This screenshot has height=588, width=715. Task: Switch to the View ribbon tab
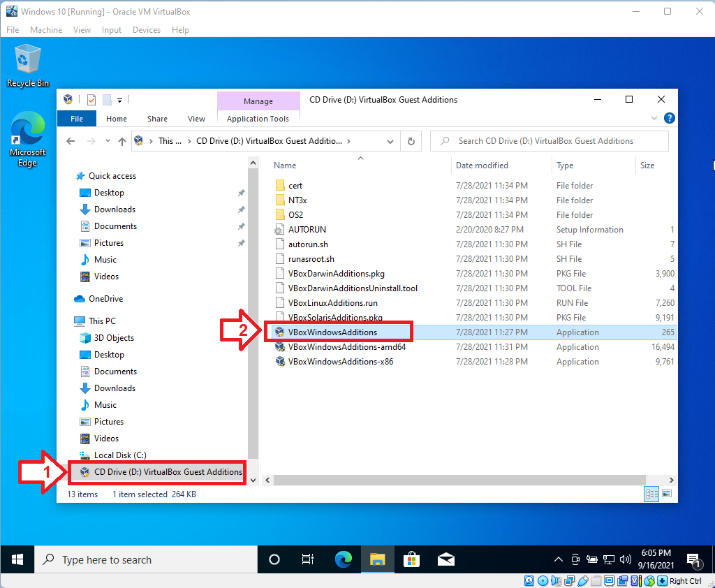coord(196,119)
